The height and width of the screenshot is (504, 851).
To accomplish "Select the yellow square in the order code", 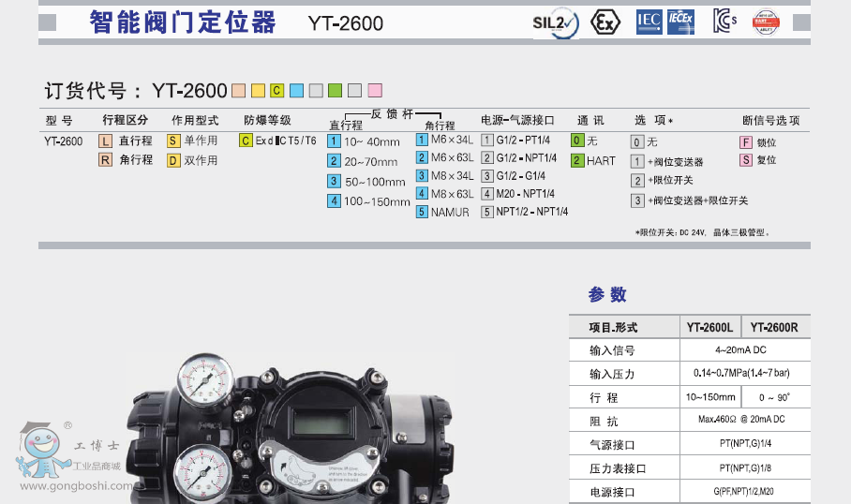I will click(259, 91).
